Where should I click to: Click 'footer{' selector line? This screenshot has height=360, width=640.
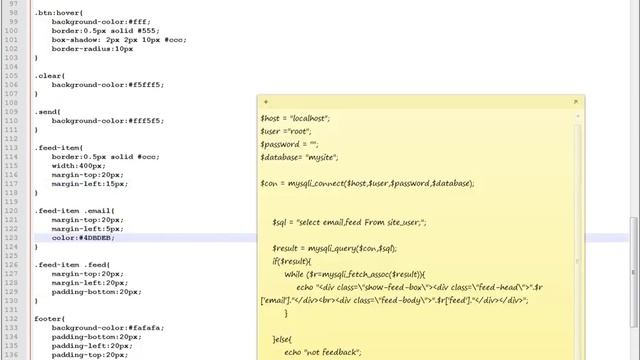click(x=50, y=319)
